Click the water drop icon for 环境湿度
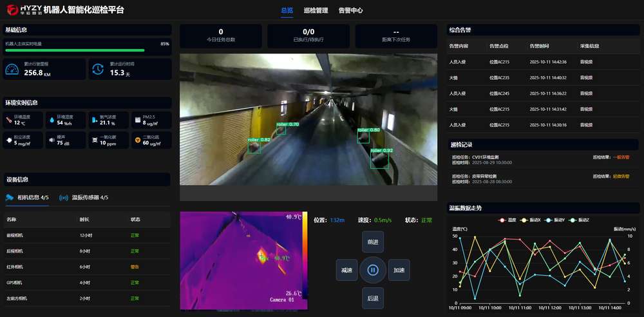Image resolution: width=644 pixels, height=317 pixels. coord(51,120)
